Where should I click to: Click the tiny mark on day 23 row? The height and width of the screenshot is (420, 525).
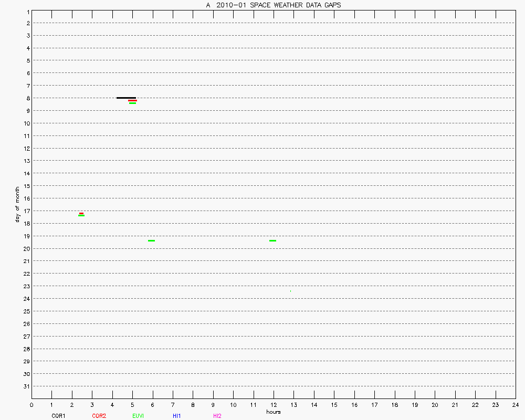(x=290, y=291)
